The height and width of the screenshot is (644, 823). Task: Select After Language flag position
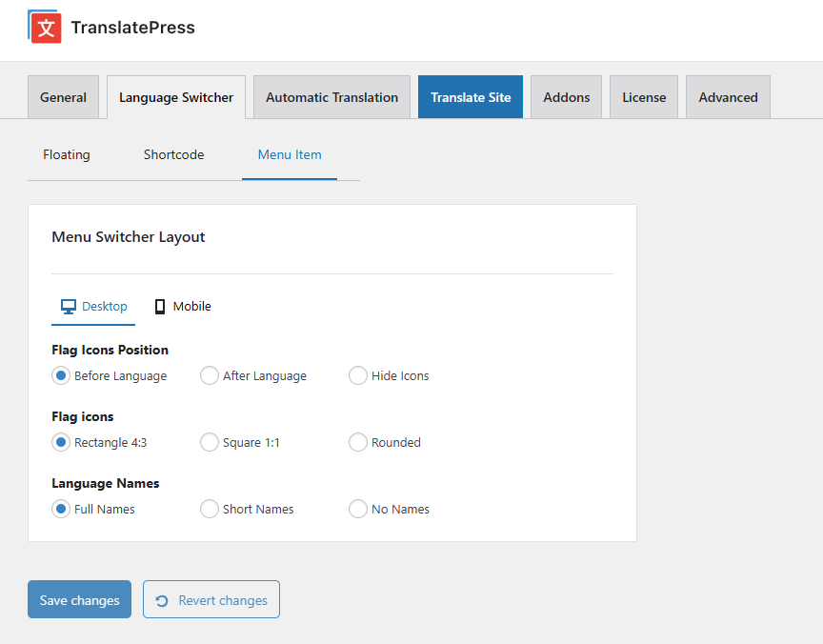point(210,375)
